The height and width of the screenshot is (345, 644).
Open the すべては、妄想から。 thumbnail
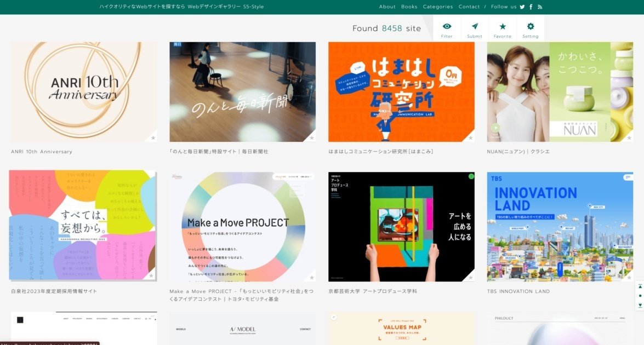click(x=83, y=225)
